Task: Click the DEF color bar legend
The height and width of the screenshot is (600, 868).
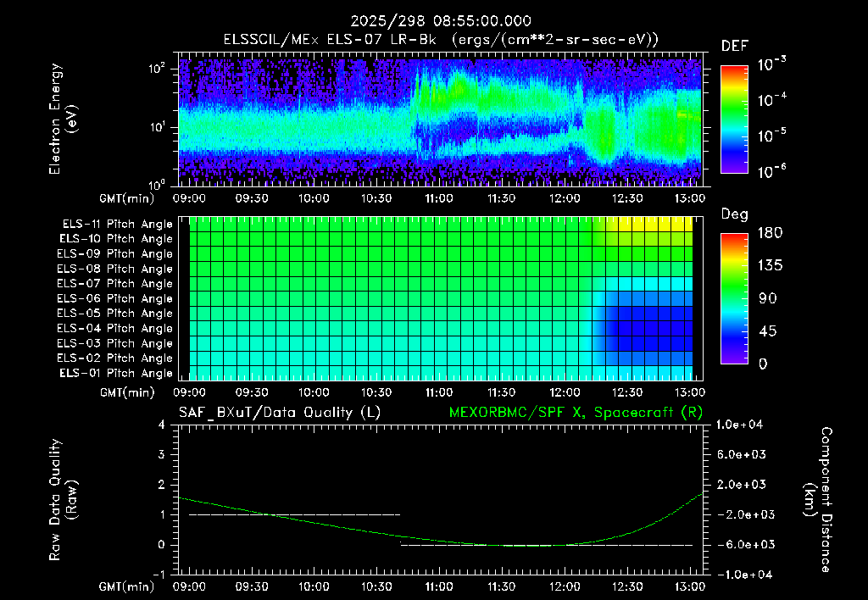Action: pyautogui.click(x=734, y=119)
